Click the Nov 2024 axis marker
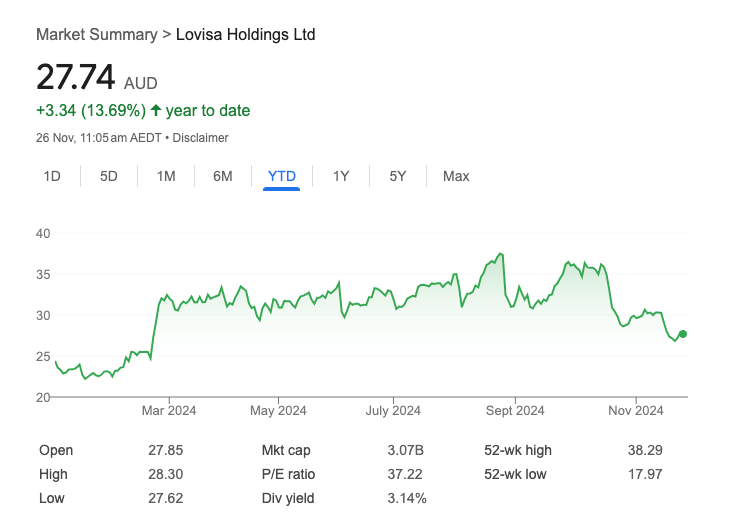This screenshot has height=518, width=733. (636, 410)
